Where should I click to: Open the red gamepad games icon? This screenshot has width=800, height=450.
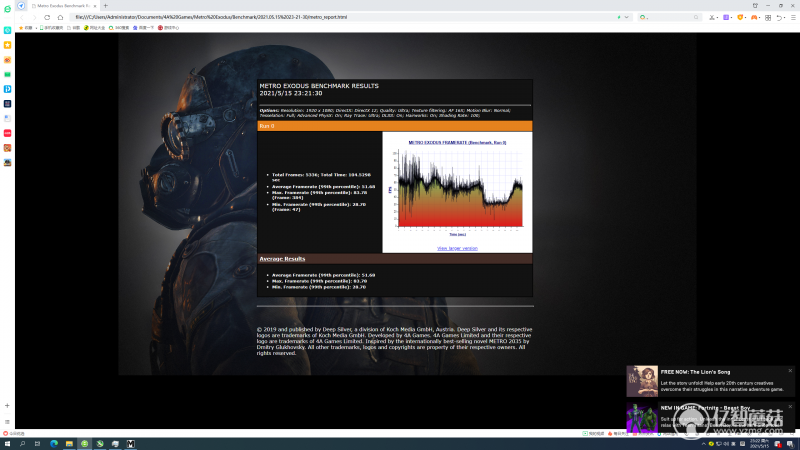(x=754, y=17)
